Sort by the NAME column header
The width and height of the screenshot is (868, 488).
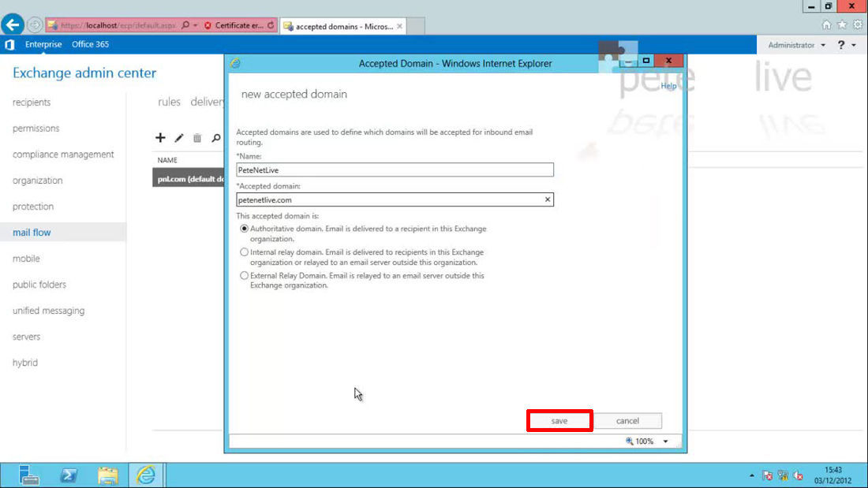click(x=167, y=160)
